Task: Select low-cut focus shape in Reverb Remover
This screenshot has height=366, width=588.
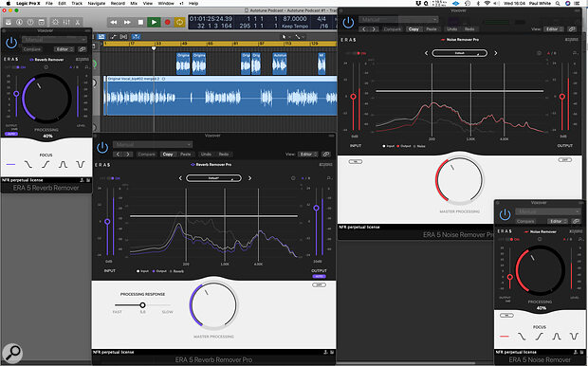Action: click(x=46, y=164)
